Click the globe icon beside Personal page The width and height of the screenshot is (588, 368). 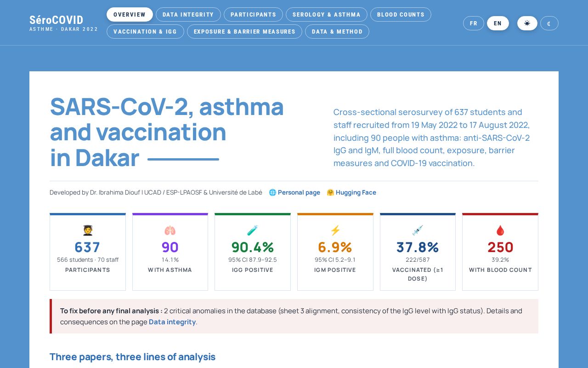[x=272, y=192]
